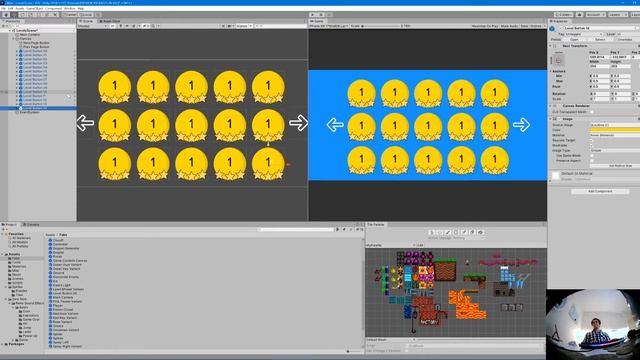This screenshot has height=360, width=640.
Task: Click the Step frame button
Action: (x=329, y=15)
